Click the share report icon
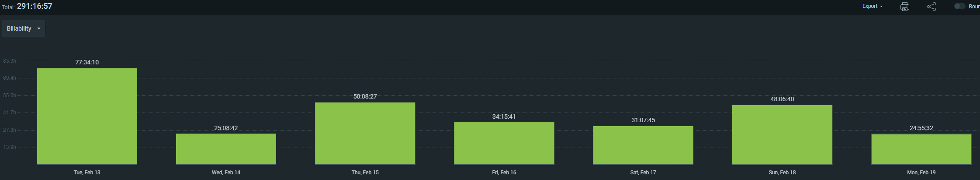980x180 pixels. [932, 7]
